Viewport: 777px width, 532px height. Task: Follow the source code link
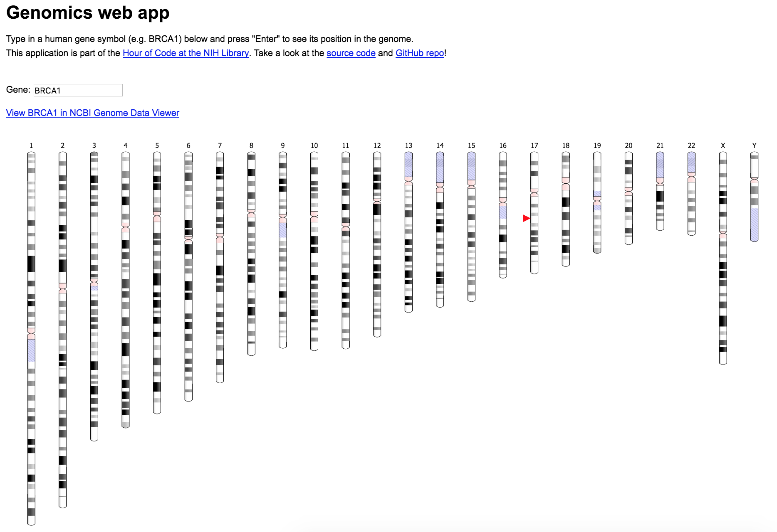click(351, 53)
